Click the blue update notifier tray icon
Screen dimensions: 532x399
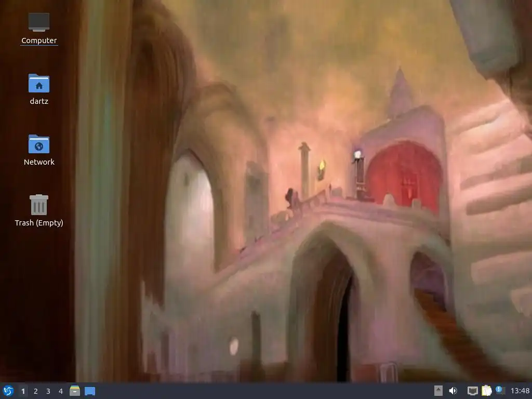[x=500, y=390]
